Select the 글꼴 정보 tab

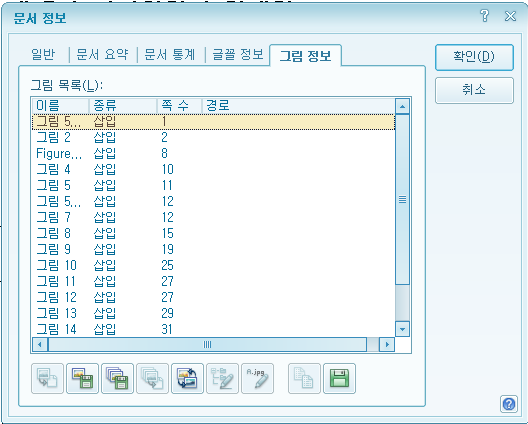pyautogui.click(x=238, y=55)
